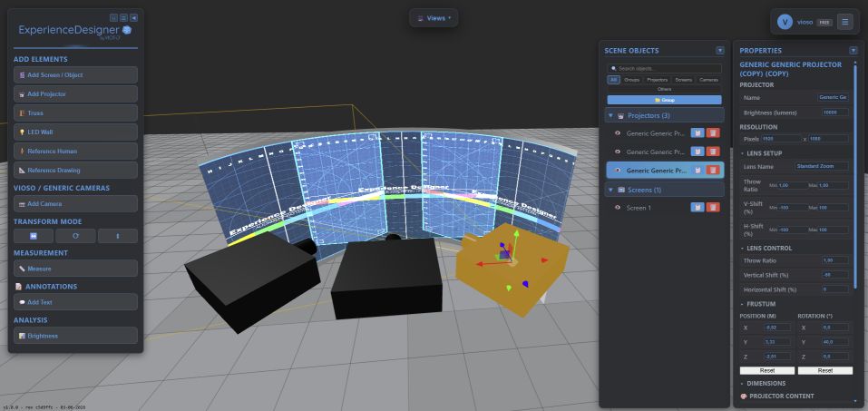The width and height of the screenshot is (868, 411).
Task: Click the Rotation Y field showing 40,0
Action: point(835,342)
